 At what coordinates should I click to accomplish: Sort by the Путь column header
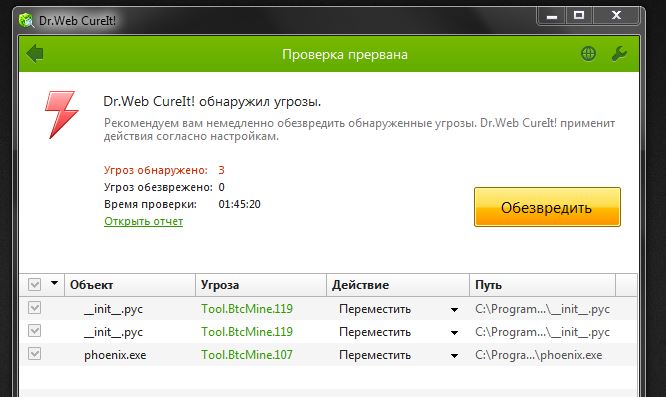[x=542, y=285]
